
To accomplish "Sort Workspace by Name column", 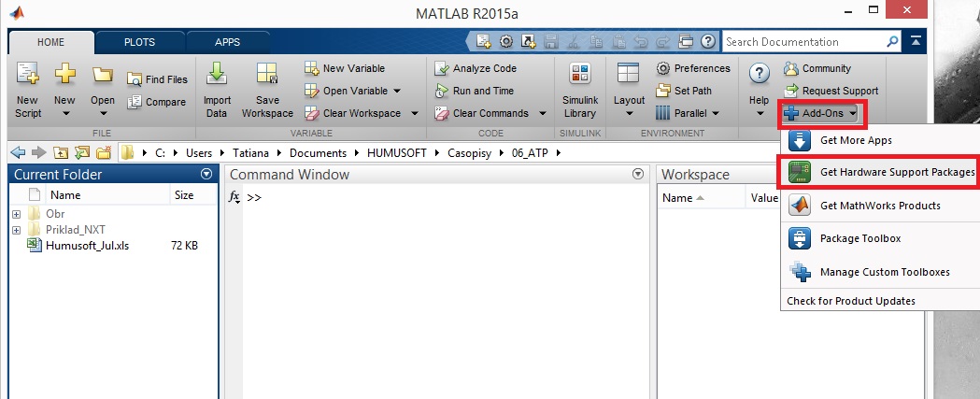I will point(677,197).
